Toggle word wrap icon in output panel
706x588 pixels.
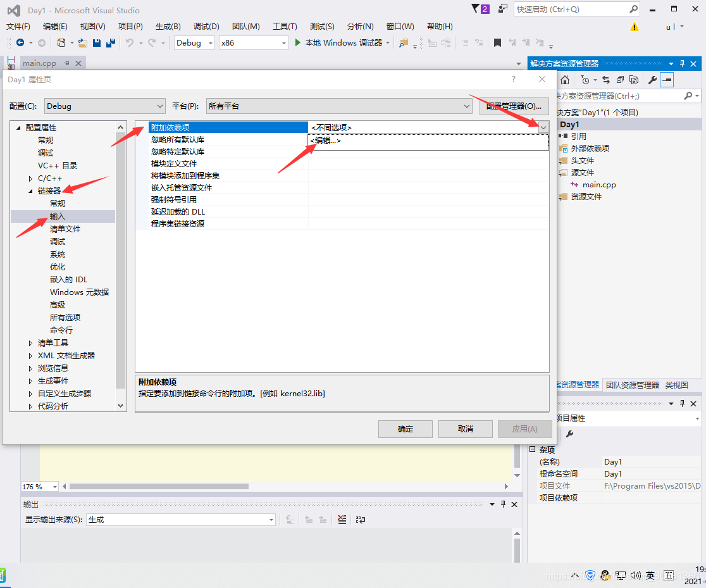360,520
